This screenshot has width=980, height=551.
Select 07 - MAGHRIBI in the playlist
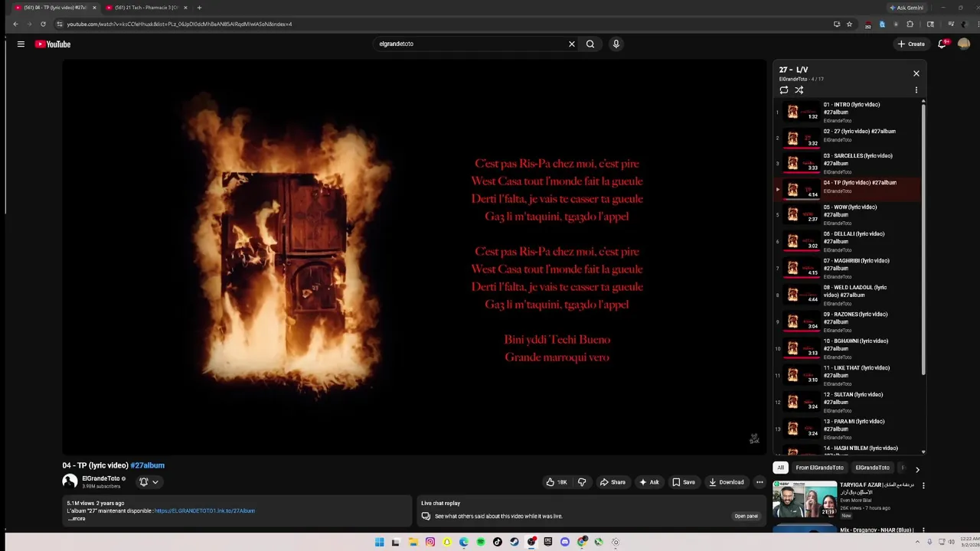848,269
